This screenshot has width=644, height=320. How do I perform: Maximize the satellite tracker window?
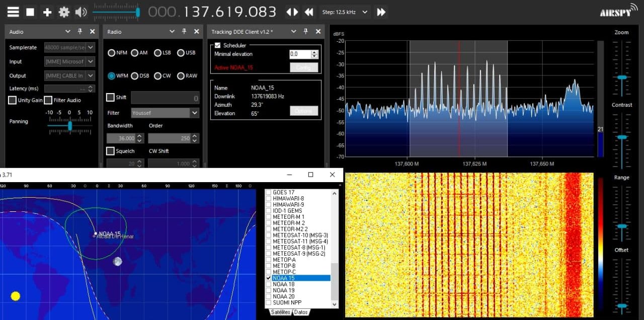click(310, 175)
